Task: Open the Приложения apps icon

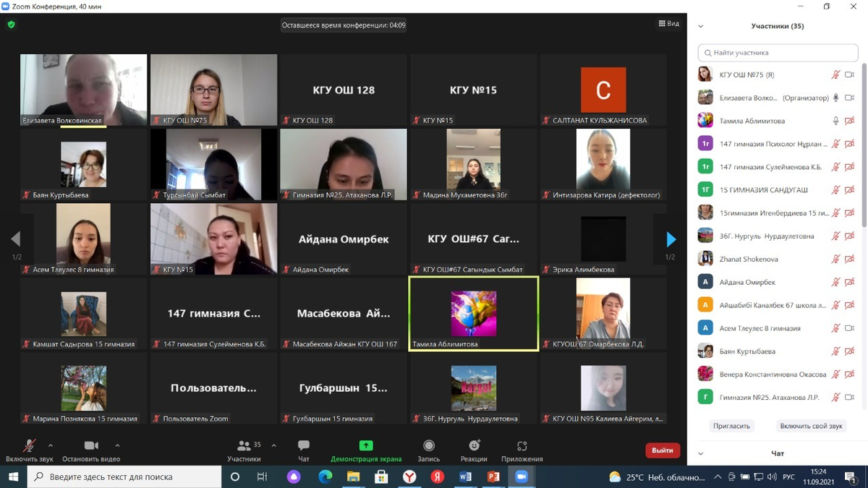Action: [x=522, y=446]
